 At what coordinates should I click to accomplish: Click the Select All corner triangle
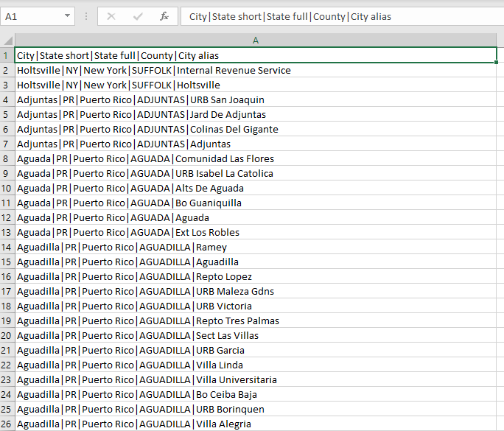[x=7, y=41]
